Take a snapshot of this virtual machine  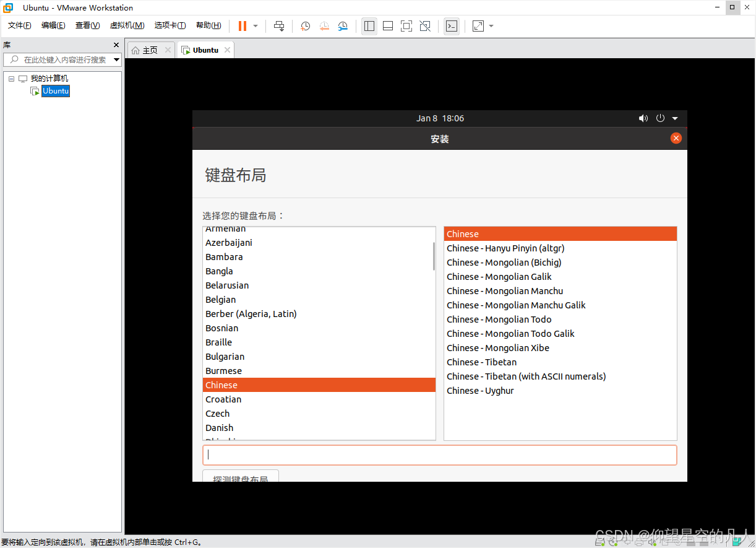pyautogui.click(x=306, y=26)
